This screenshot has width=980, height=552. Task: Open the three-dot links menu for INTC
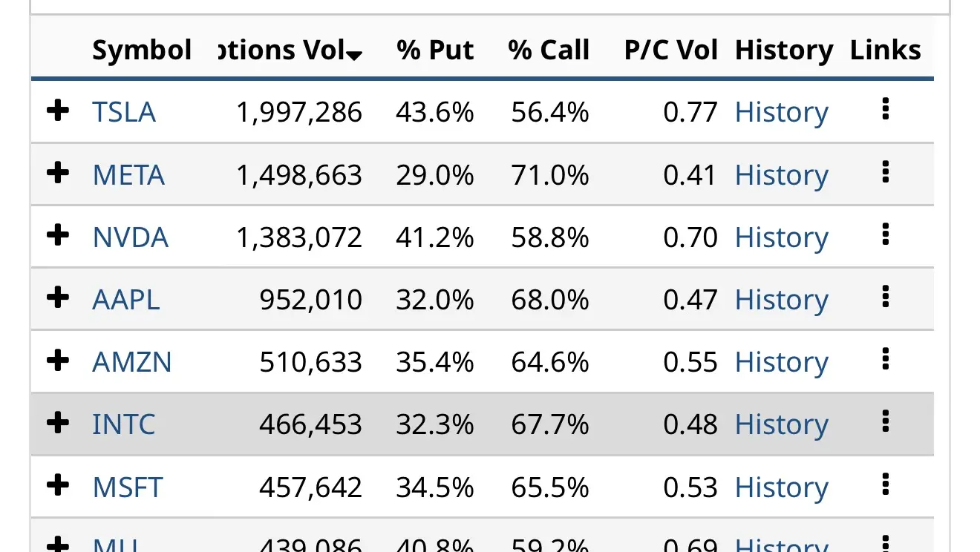coord(884,421)
